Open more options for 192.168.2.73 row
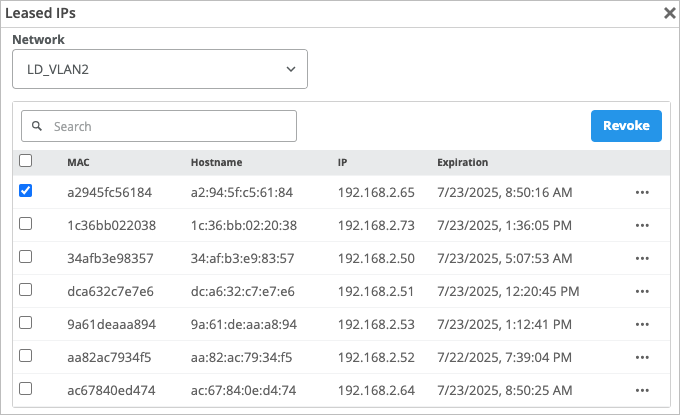This screenshot has height=415, width=680. 642,225
